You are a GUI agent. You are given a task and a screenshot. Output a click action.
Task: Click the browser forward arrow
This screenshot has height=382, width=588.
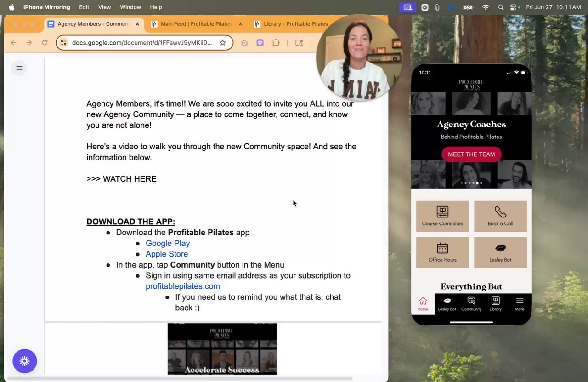pos(29,43)
